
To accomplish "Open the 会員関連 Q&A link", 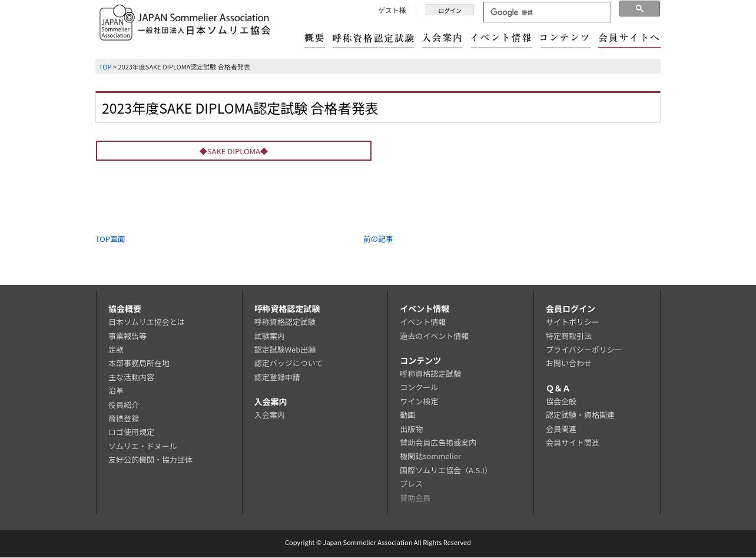I will (x=561, y=429).
